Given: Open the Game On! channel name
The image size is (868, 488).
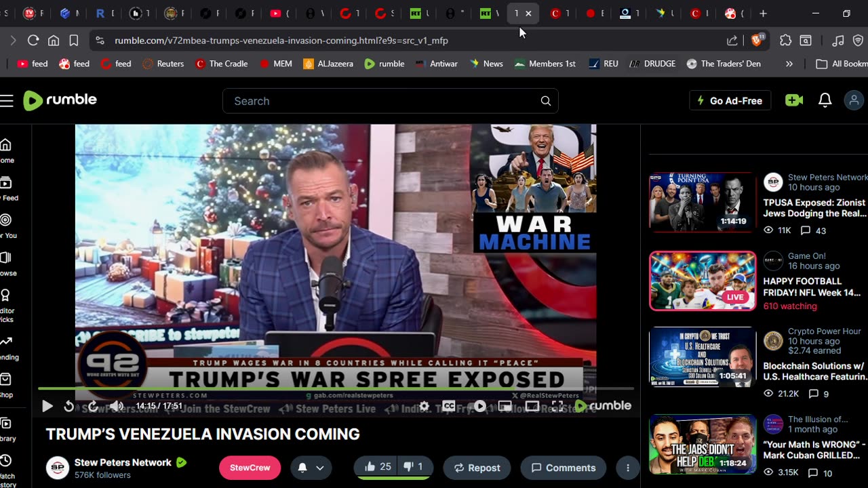Looking at the screenshot, I should point(807,256).
